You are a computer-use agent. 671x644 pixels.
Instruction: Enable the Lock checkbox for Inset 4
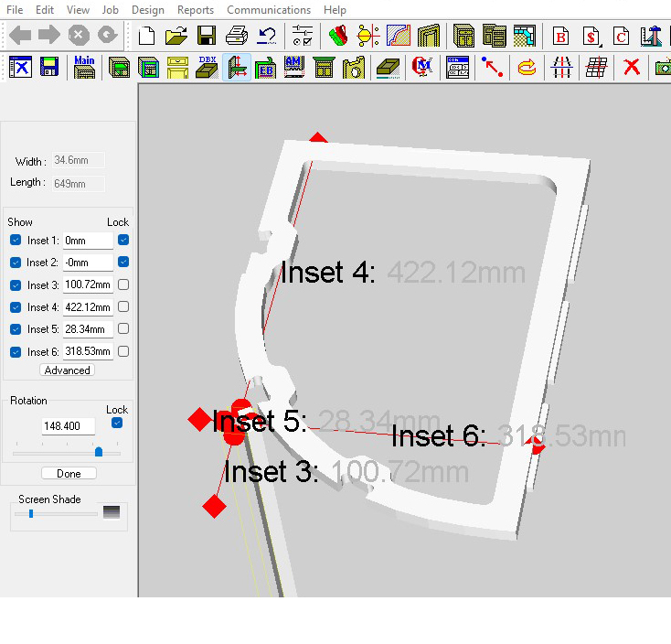123,307
